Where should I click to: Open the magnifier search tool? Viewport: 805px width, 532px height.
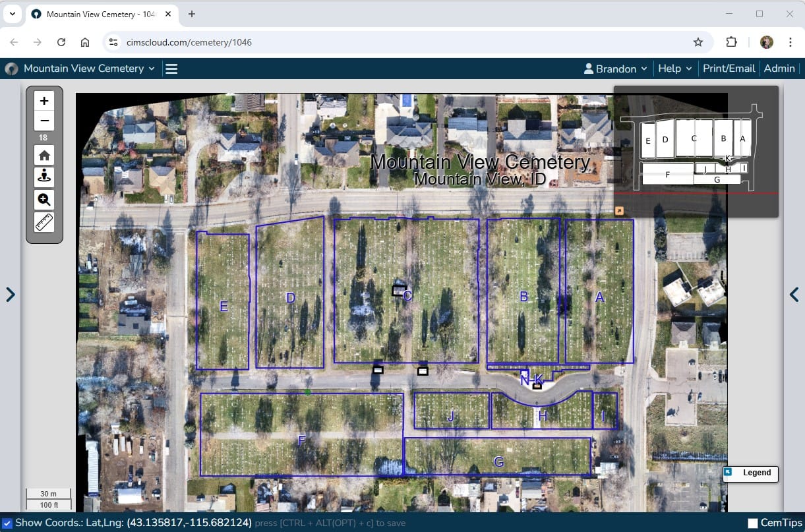click(x=44, y=200)
